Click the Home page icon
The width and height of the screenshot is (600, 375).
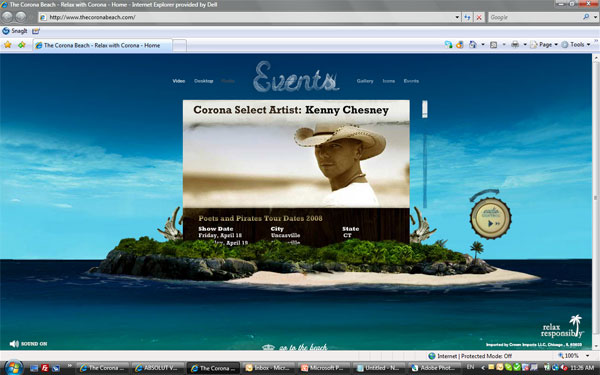coord(473,45)
